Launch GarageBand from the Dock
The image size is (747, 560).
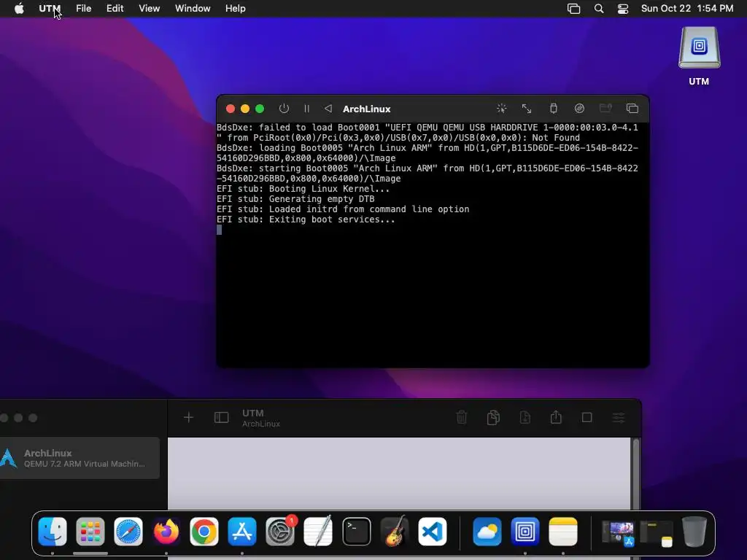point(395,531)
